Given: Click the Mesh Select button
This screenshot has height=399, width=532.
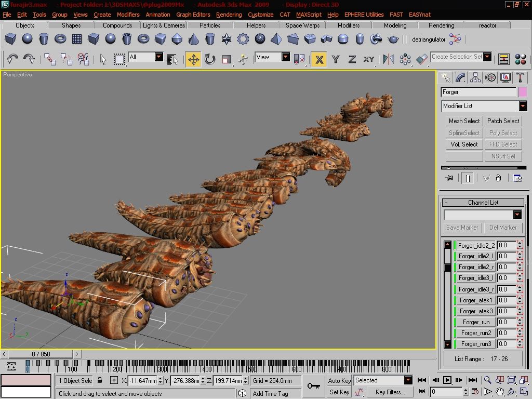Looking at the screenshot, I should tap(464, 121).
